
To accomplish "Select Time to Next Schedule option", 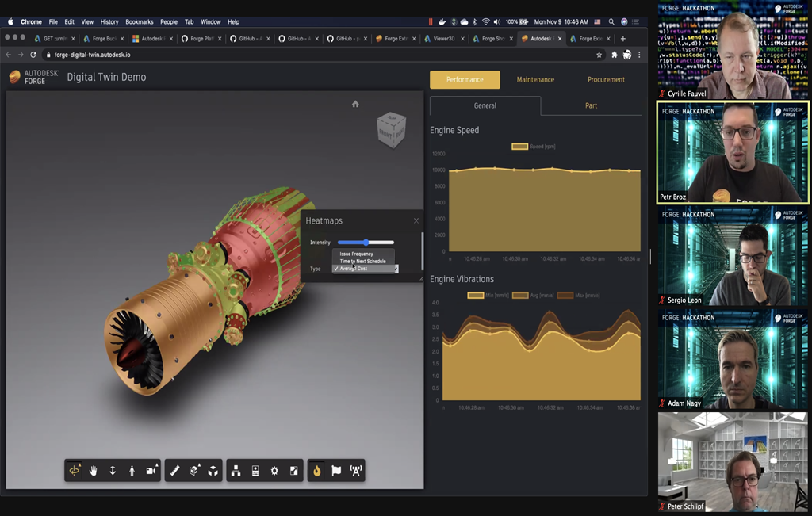I will (362, 261).
